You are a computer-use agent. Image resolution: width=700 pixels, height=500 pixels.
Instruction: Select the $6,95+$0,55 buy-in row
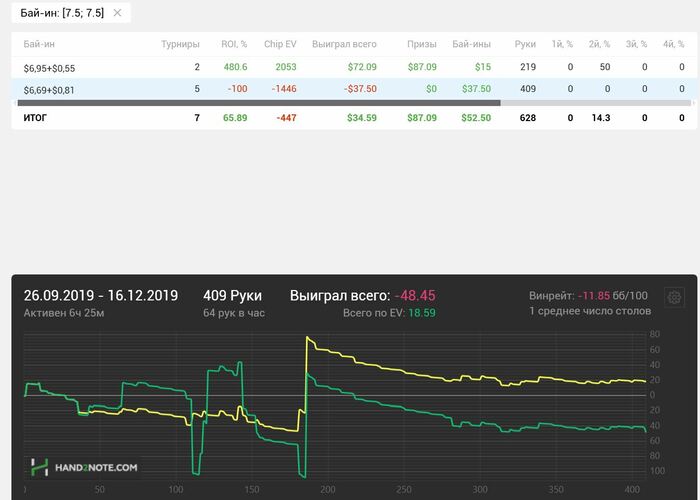click(354, 67)
